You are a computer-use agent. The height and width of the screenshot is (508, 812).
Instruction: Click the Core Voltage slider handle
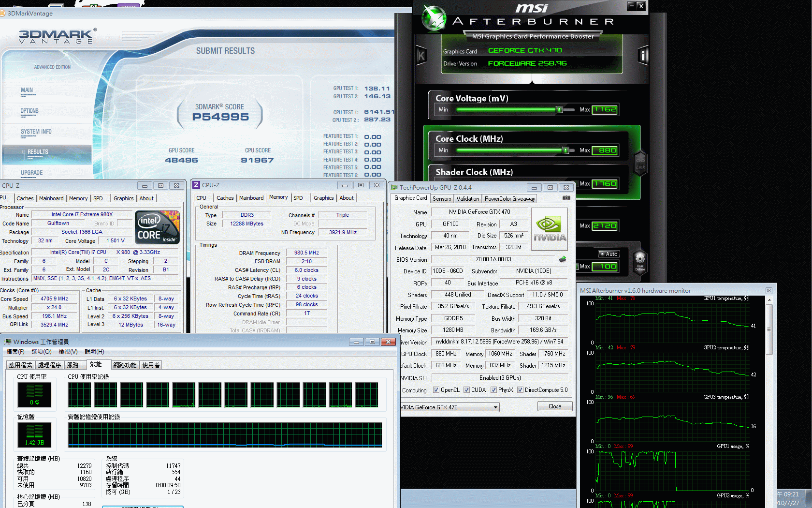(x=559, y=110)
